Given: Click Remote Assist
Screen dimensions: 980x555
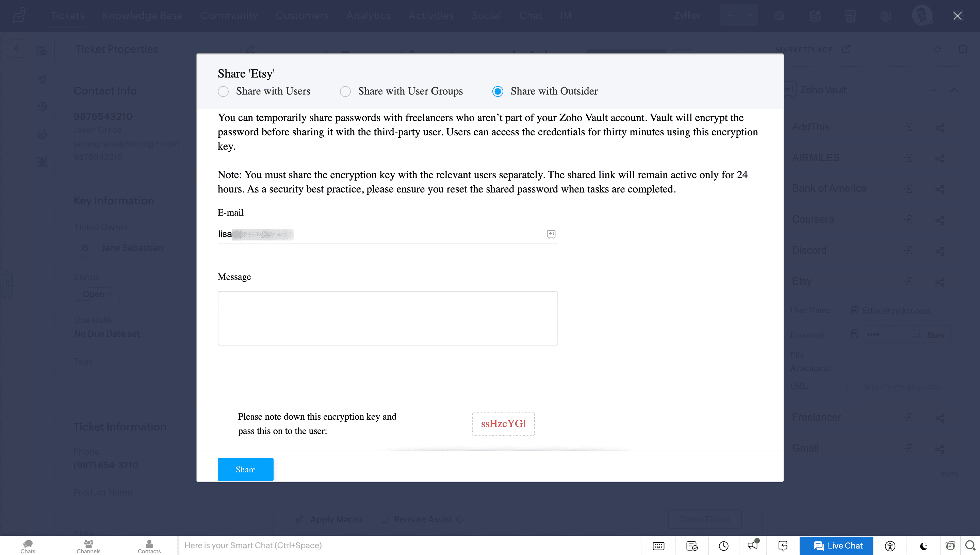Looking at the screenshot, I should click(x=421, y=519).
